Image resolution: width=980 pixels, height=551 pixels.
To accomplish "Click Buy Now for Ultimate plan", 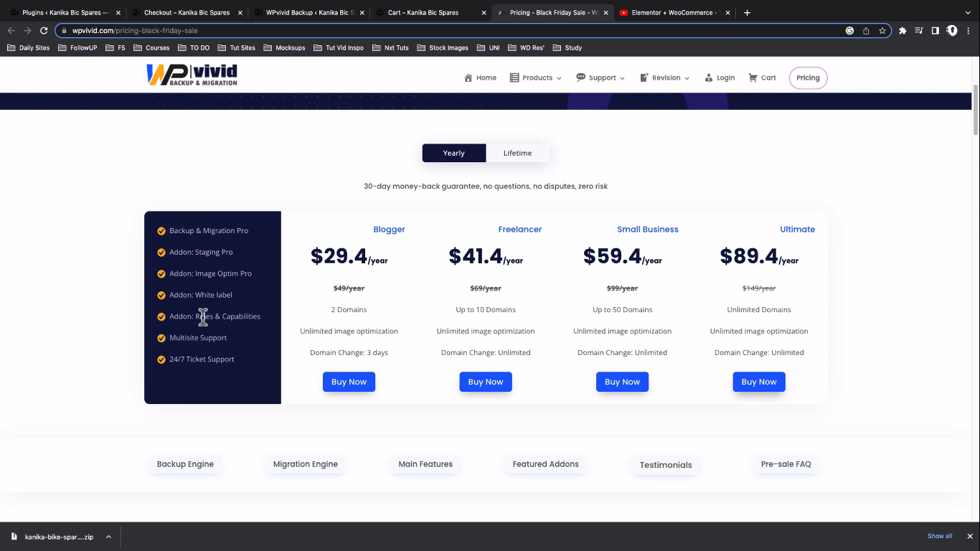I will click(759, 382).
